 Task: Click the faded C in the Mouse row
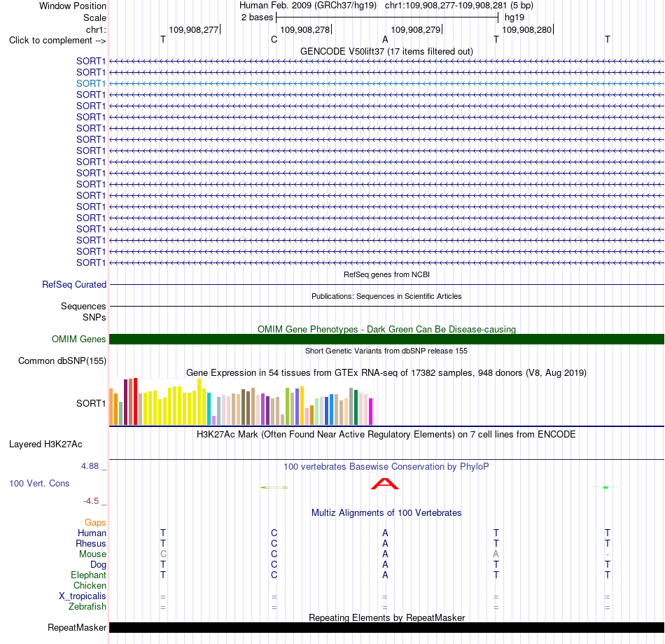coord(163,554)
